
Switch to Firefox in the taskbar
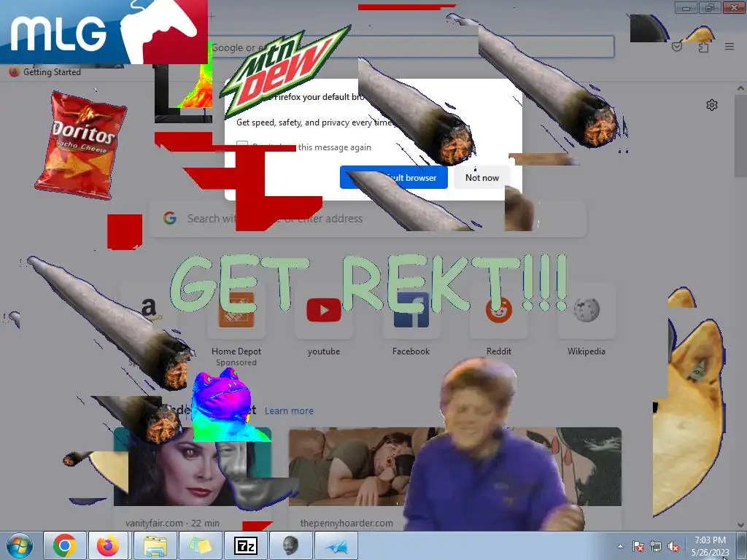pyautogui.click(x=108, y=545)
